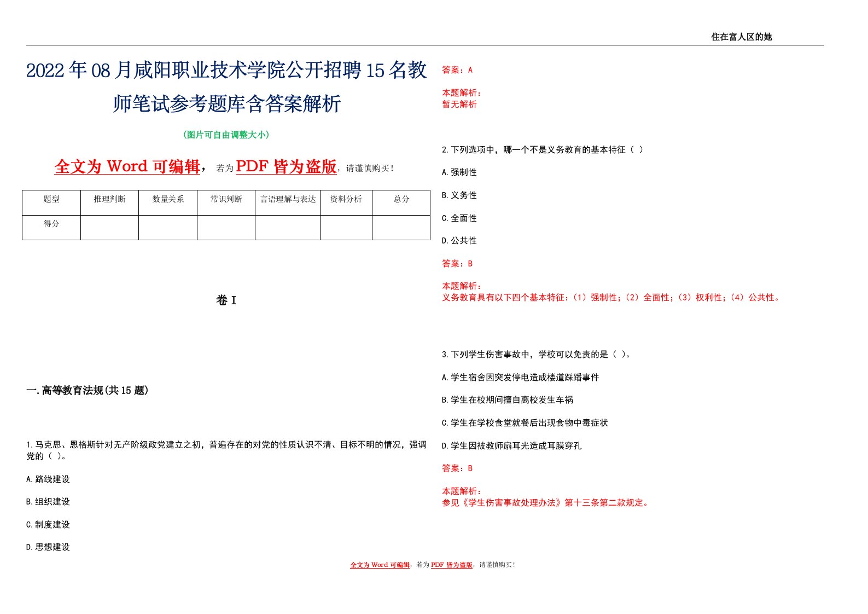Choose option D.公共性
This screenshot has height=614, width=868.
(459, 240)
